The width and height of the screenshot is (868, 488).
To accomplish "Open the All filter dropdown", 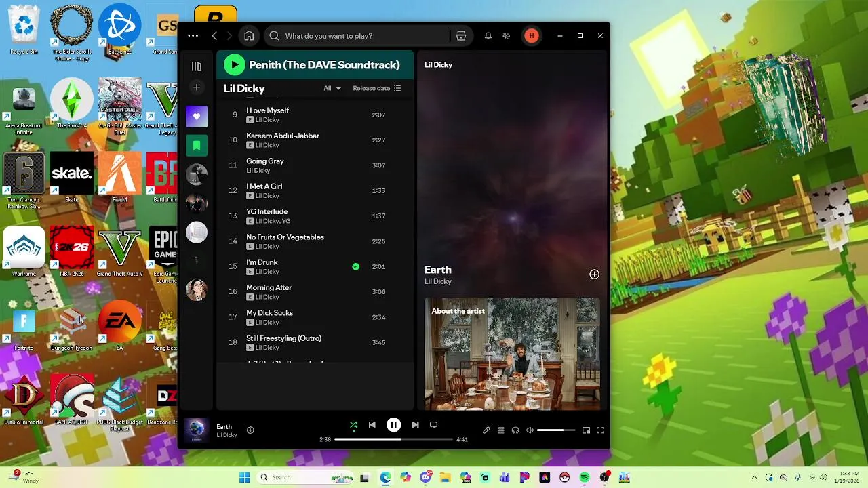I will [x=332, y=88].
